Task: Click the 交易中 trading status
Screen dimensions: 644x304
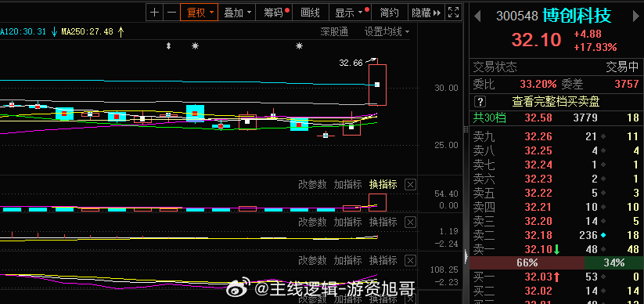Action: pyautogui.click(x=623, y=67)
